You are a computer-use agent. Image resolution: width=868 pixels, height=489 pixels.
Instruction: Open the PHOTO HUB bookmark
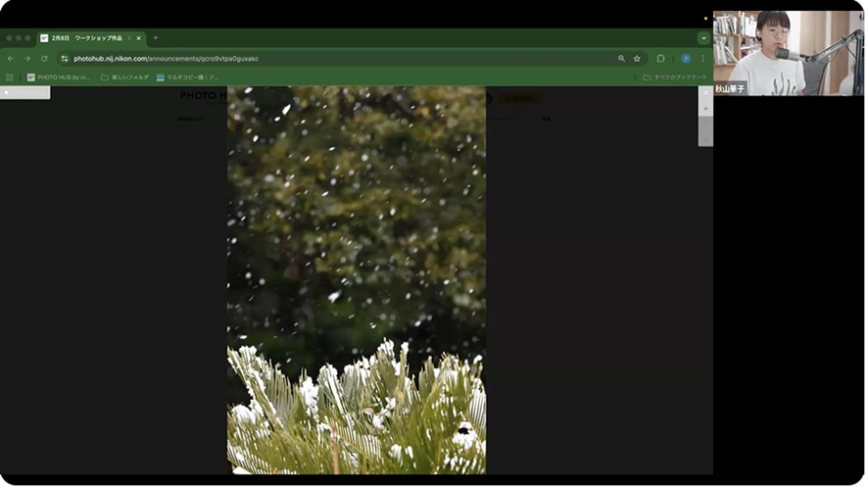(59, 76)
